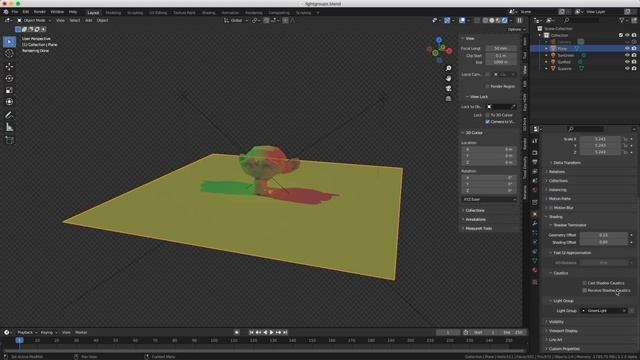Viewport: 640px width, 360px height.
Task: Toggle Render Region checkbox
Action: point(487,87)
